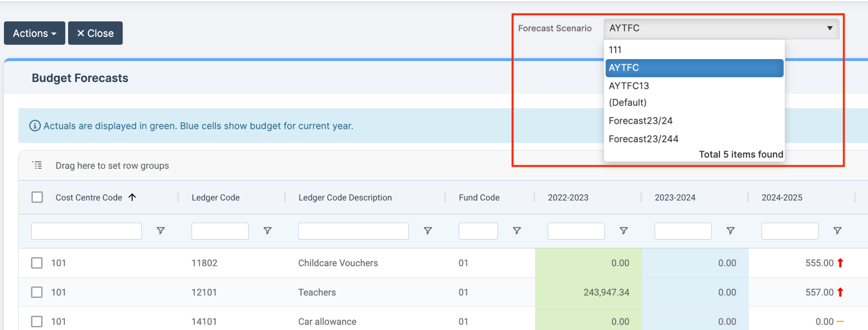Open the Actions dropdown button

point(35,33)
